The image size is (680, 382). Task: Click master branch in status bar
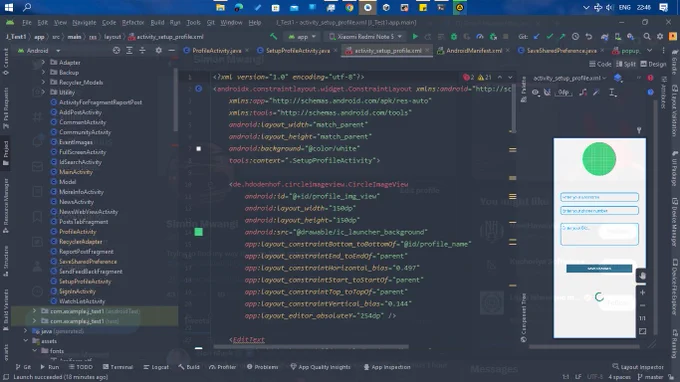tap(650, 377)
